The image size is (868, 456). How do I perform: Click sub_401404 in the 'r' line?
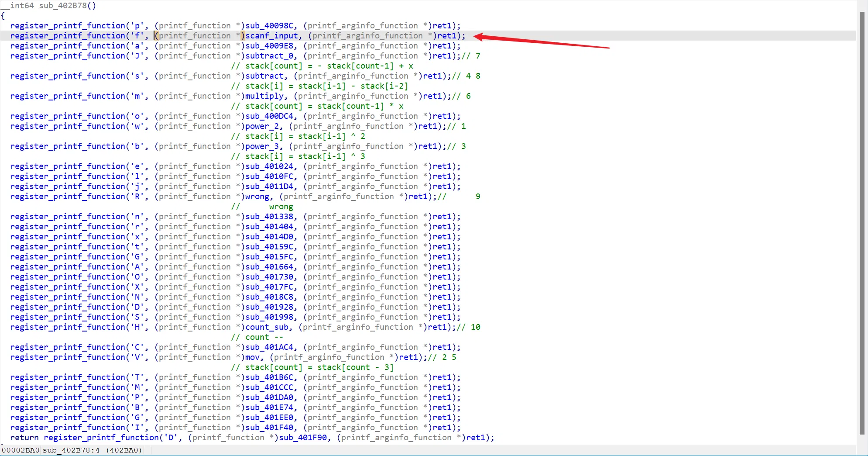pos(269,227)
